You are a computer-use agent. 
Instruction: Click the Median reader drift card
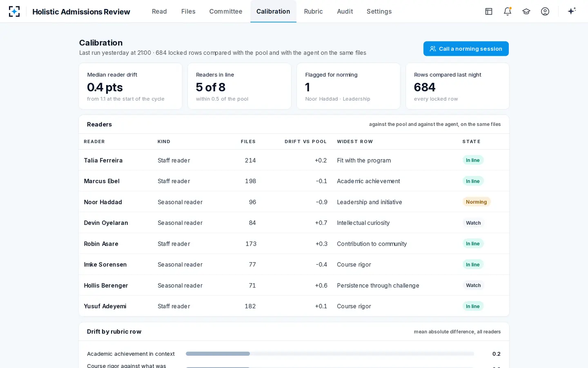point(131,86)
